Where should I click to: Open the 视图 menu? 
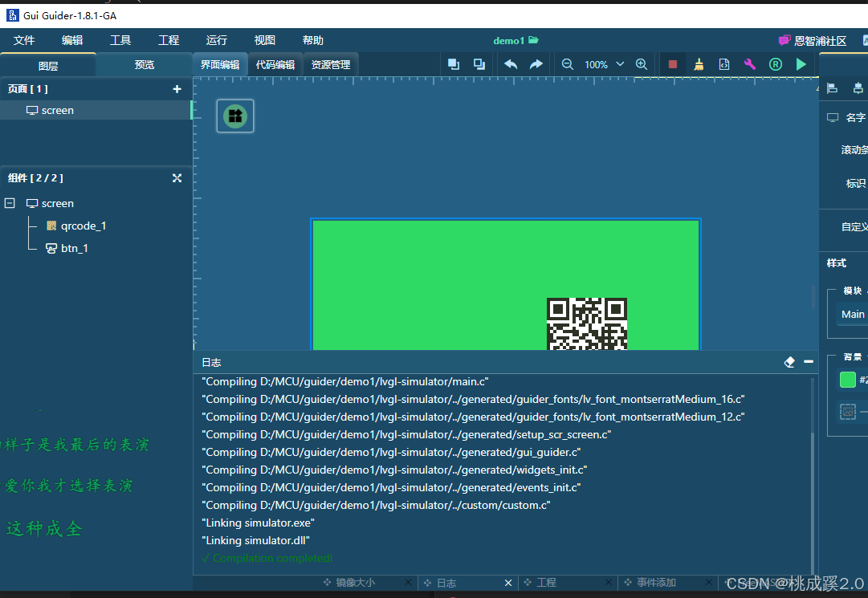265,40
